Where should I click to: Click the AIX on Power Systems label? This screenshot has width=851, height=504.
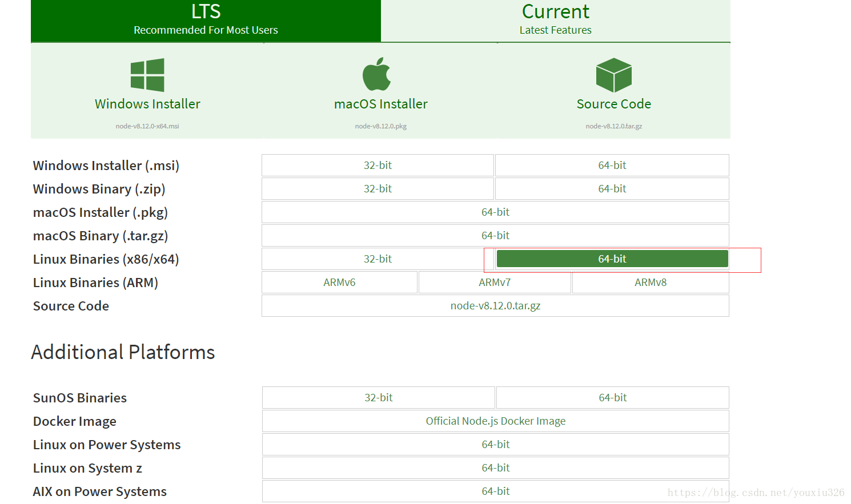(100, 491)
